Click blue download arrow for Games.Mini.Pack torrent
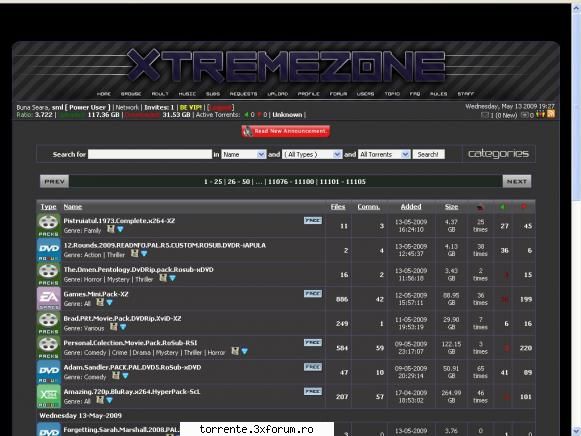This screenshot has height=436, width=581. click(x=109, y=303)
